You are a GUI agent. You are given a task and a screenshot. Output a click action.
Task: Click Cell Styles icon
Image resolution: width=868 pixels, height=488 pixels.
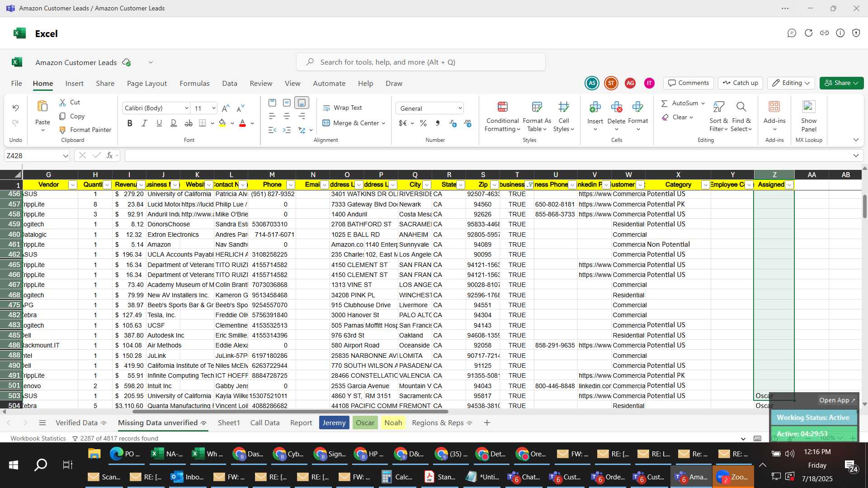(x=564, y=107)
